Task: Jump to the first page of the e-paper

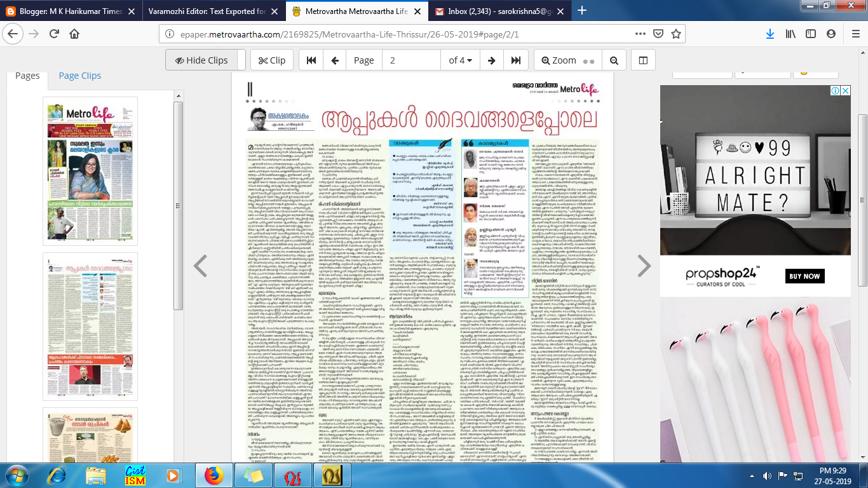Action: pos(311,60)
